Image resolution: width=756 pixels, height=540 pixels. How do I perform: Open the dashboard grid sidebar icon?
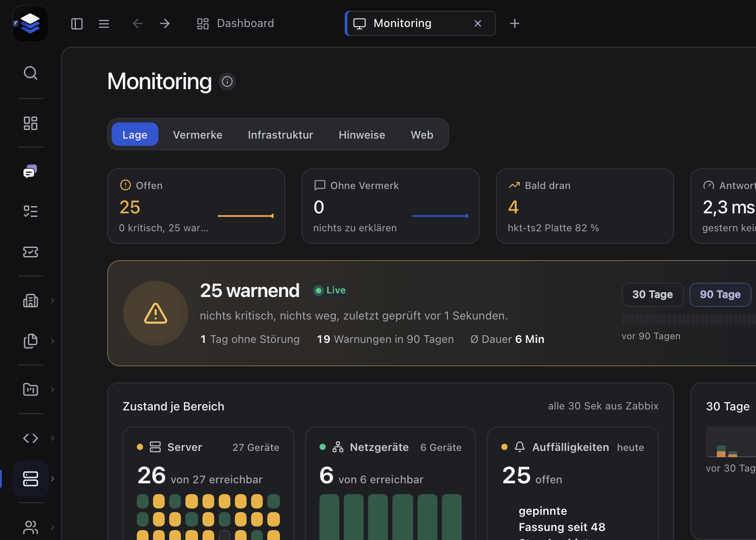31,123
